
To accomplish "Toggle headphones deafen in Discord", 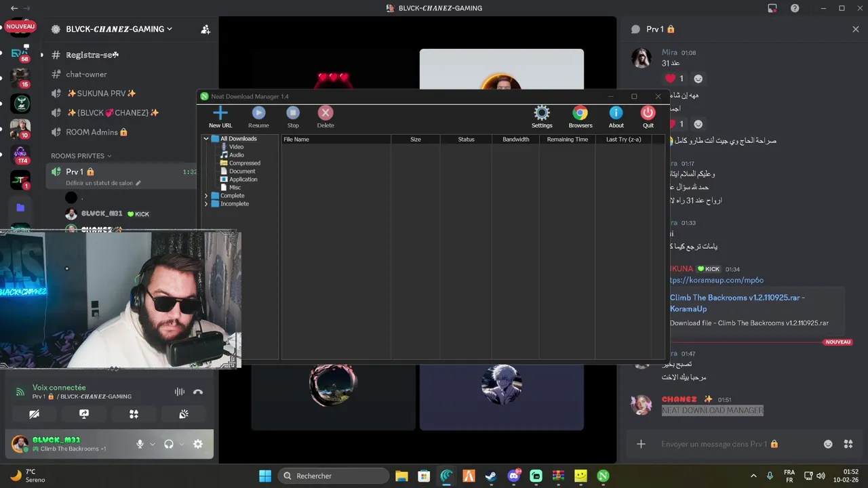I will [x=169, y=444].
